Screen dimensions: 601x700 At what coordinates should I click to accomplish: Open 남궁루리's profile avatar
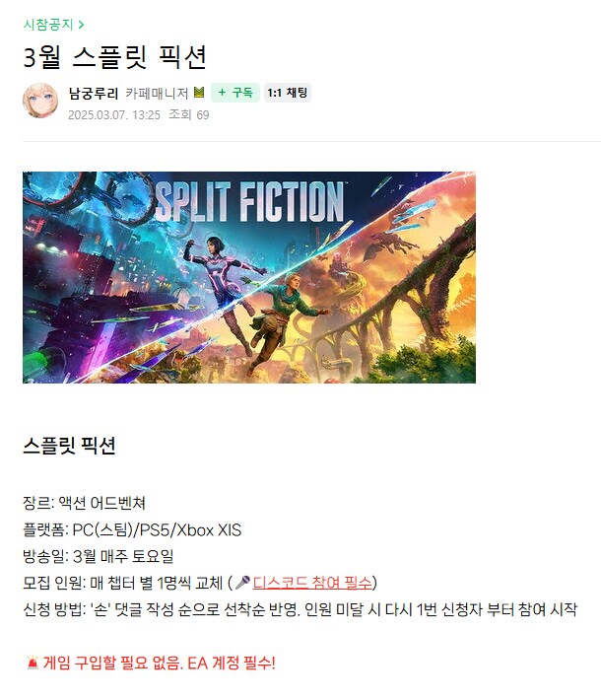coord(40,101)
